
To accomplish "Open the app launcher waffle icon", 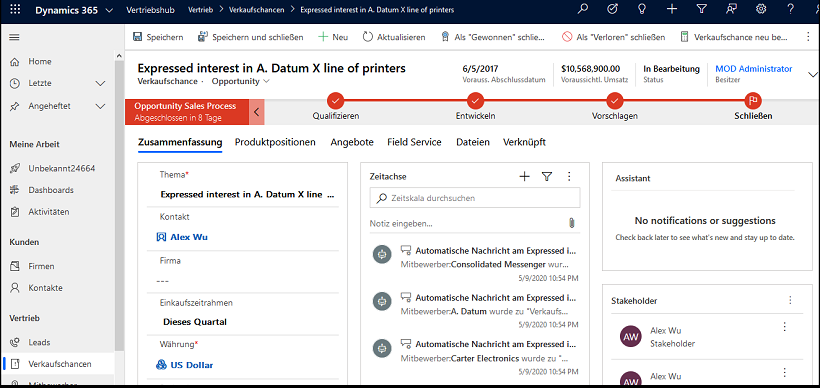I will click(x=16, y=10).
